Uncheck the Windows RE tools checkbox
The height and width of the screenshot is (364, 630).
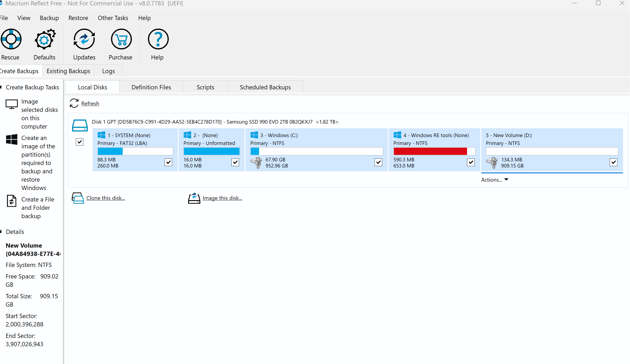coord(471,162)
